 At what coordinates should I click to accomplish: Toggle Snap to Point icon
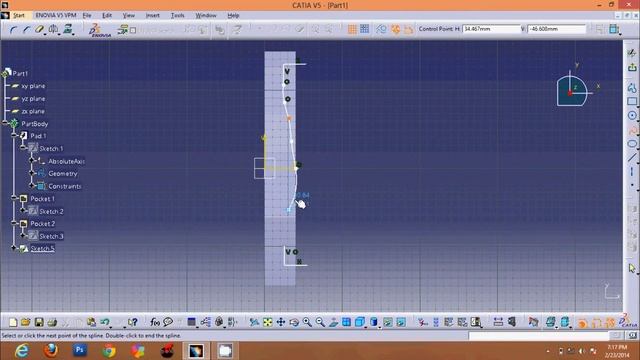tap(364, 29)
